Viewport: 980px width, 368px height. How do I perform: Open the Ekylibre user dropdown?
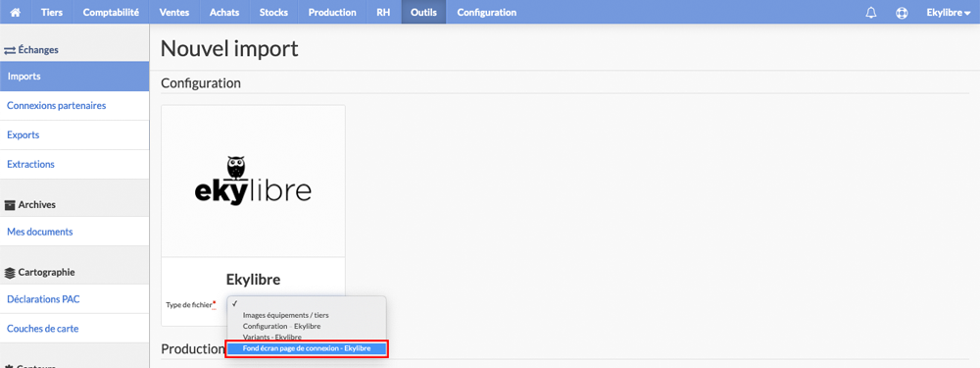[948, 12]
